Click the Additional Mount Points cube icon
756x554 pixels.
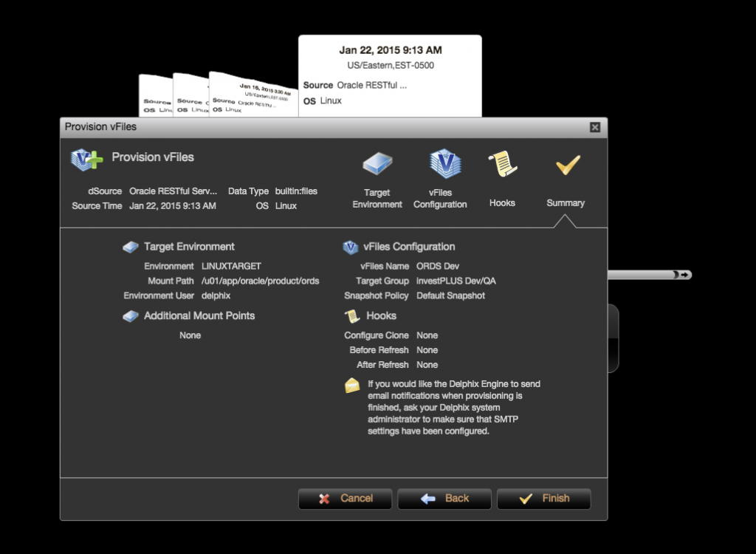pos(131,315)
